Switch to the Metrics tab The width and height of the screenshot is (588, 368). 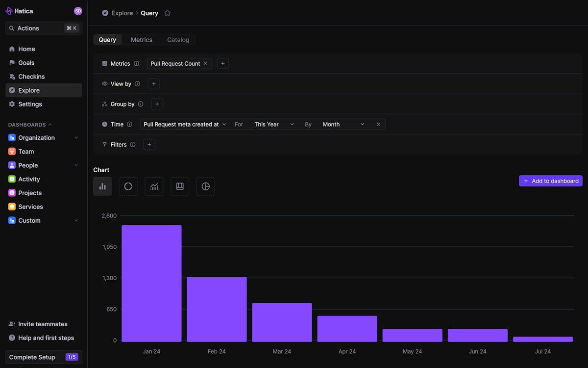coord(142,40)
